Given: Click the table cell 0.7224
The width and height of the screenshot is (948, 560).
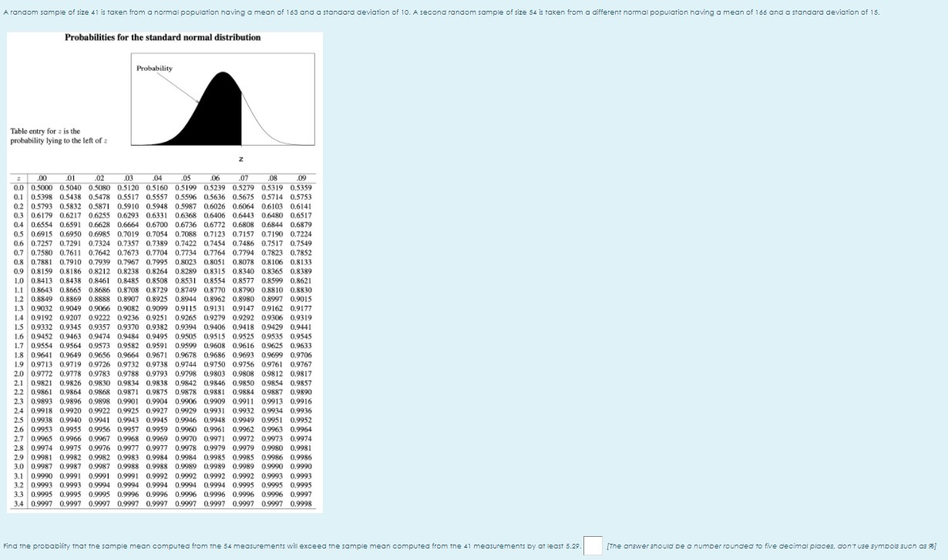Looking at the screenshot, I should [x=301, y=235].
